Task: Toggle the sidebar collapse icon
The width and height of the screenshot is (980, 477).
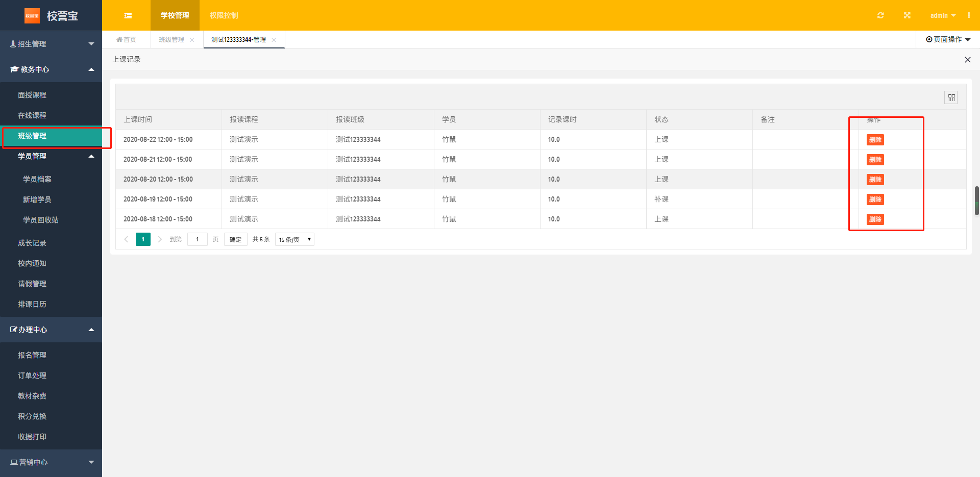Action: [x=128, y=15]
